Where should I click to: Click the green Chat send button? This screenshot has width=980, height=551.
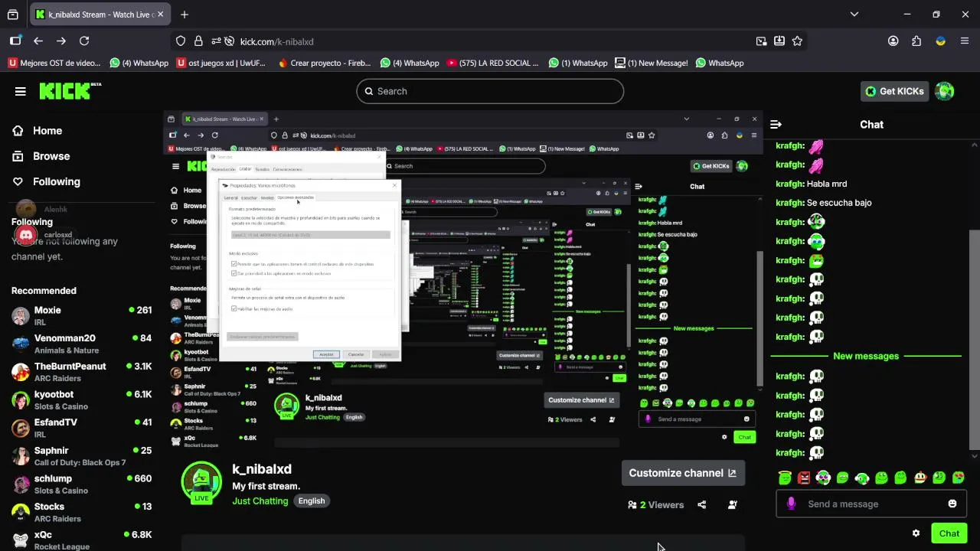[x=949, y=533]
